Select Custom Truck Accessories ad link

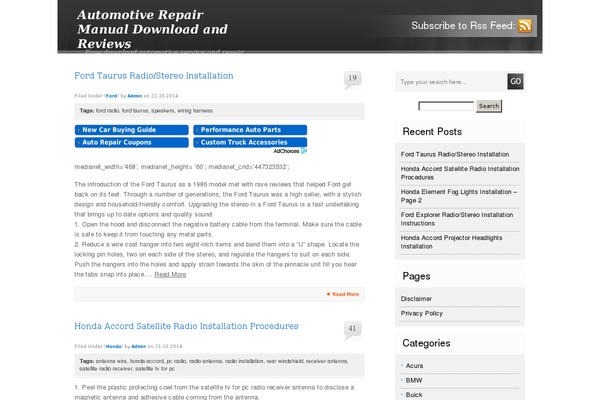click(x=245, y=142)
